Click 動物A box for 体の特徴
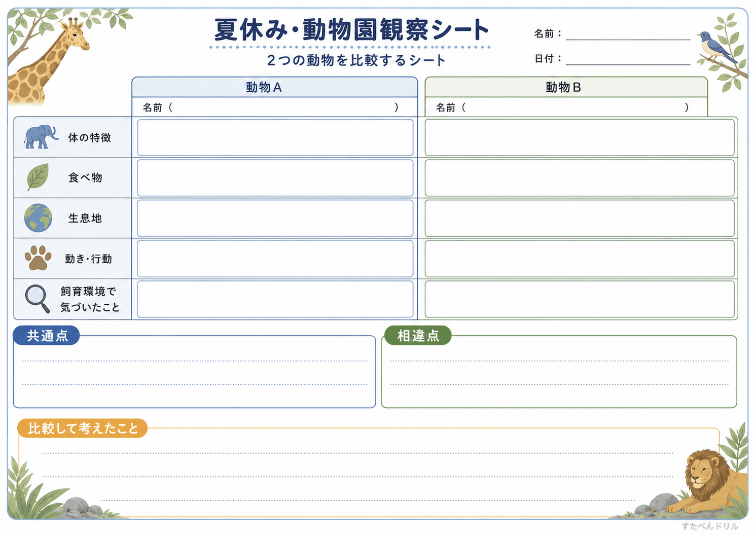 click(275, 137)
